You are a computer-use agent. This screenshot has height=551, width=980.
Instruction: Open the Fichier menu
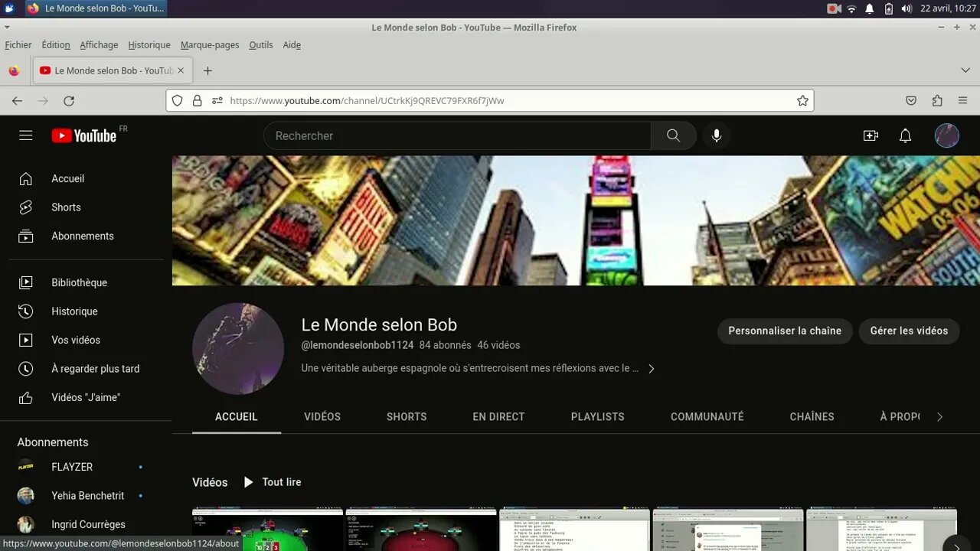pos(18,45)
